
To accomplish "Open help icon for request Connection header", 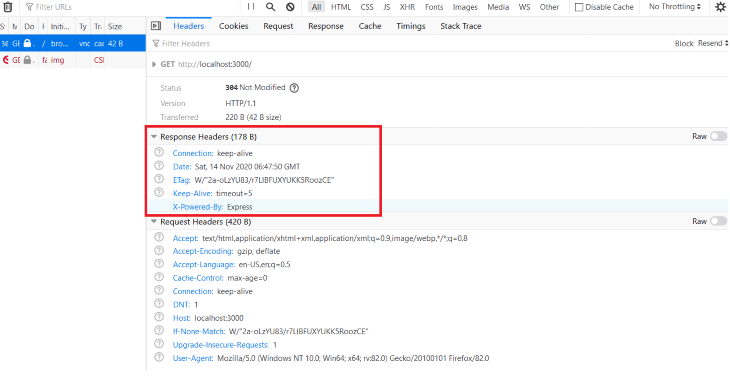I will (x=159, y=290).
